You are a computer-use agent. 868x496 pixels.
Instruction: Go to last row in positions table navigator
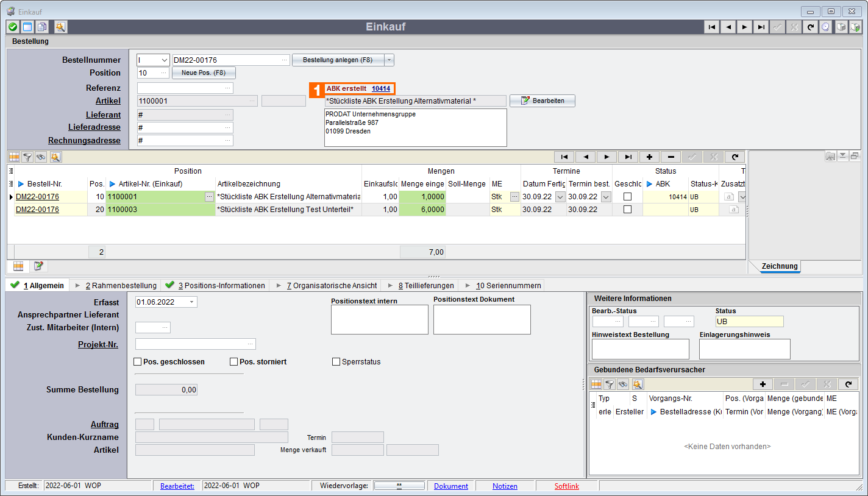pyautogui.click(x=628, y=157)
